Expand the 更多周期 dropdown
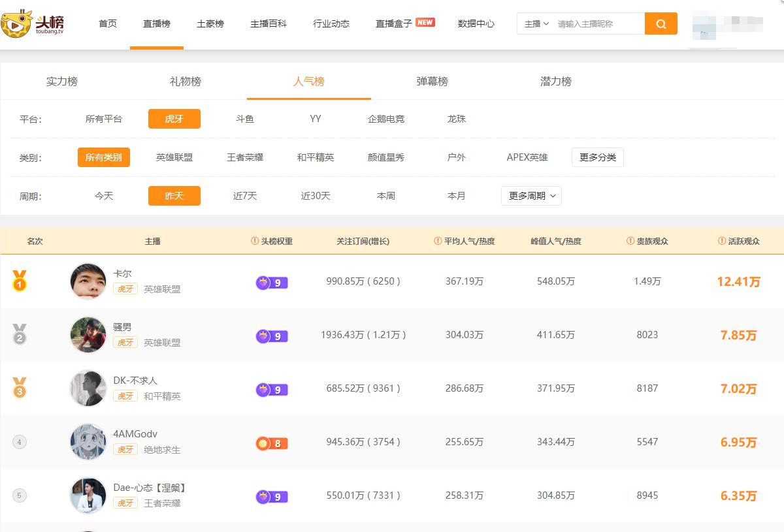This screenshot has width=784, height=532. (531, 196)
